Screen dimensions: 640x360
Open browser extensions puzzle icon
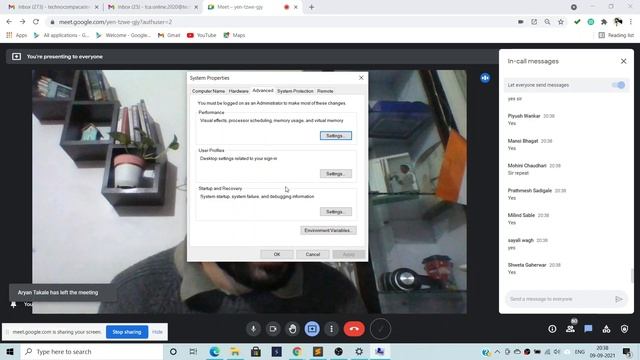click(x=604, y=22)
